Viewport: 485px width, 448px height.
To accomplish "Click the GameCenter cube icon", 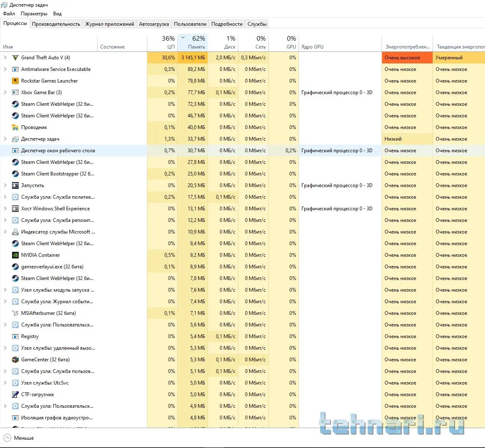I will click(x=15, y=360).
